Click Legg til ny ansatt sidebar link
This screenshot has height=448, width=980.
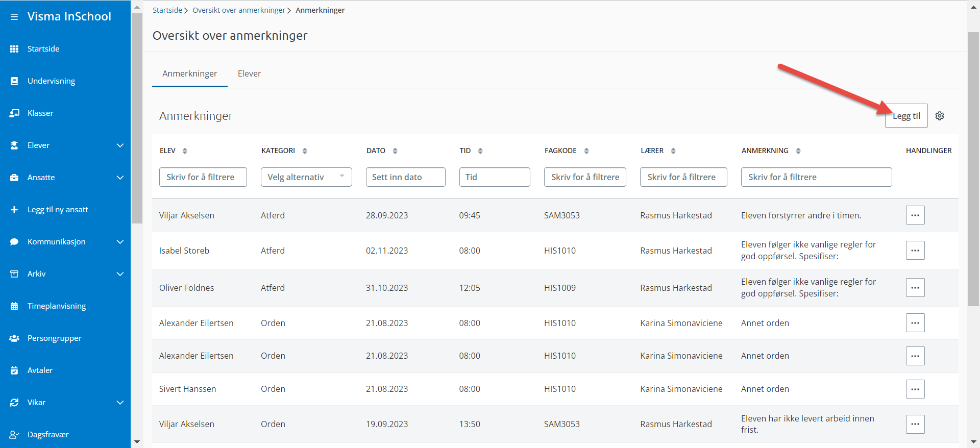point(58,210)
